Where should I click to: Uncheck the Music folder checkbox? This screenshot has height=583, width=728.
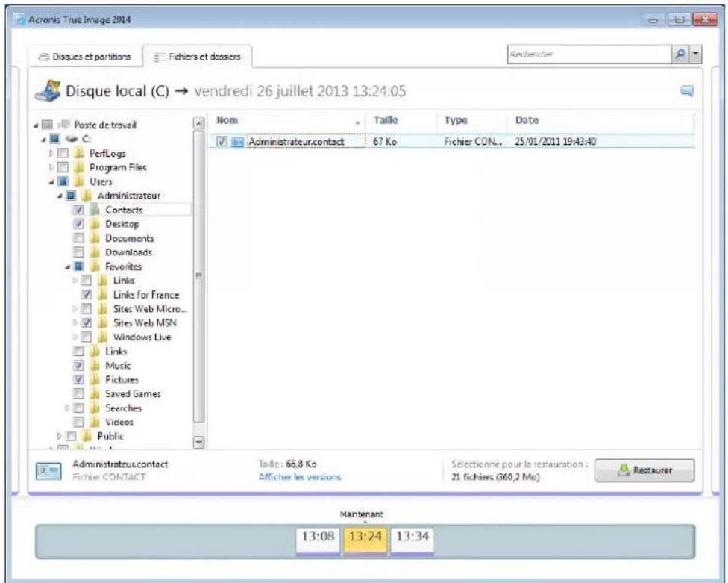pyautogui.click(x=78, y=366)
